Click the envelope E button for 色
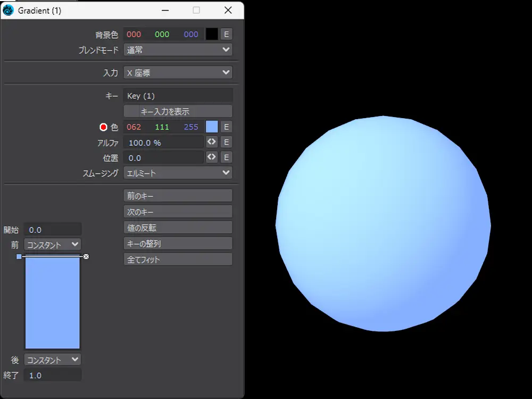The width and height of the screenshot is (532, 399). pos(226,127)
